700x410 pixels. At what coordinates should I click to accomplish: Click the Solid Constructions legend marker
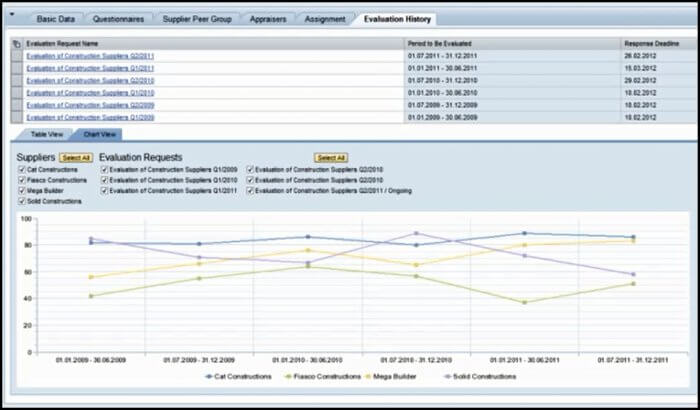pos(447,377)
